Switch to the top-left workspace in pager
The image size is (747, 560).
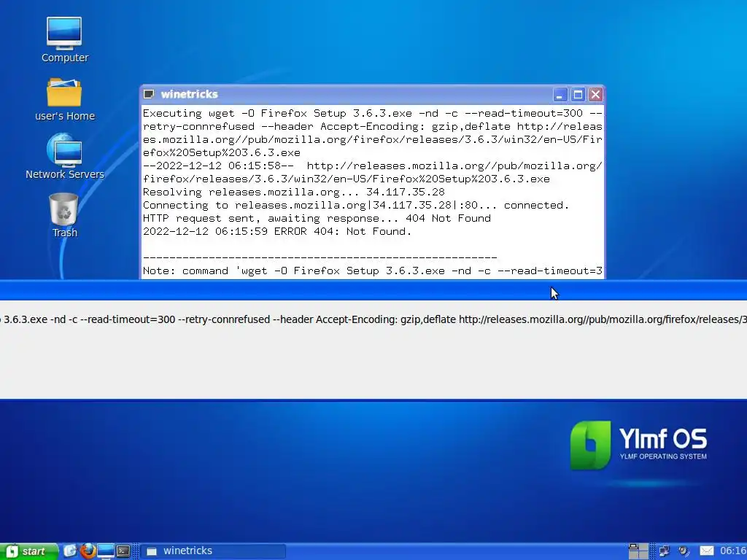[634, 547]
